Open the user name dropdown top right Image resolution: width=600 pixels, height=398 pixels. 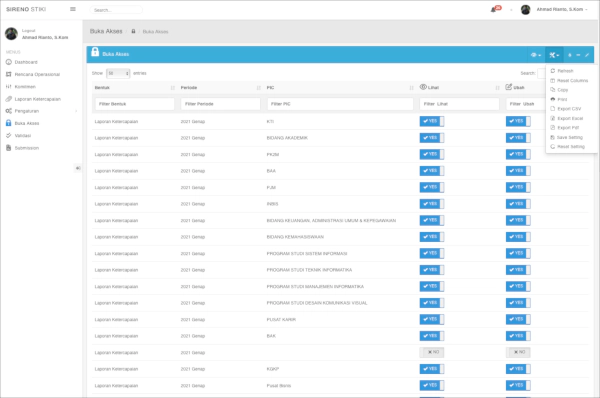[x=562, y=9]
